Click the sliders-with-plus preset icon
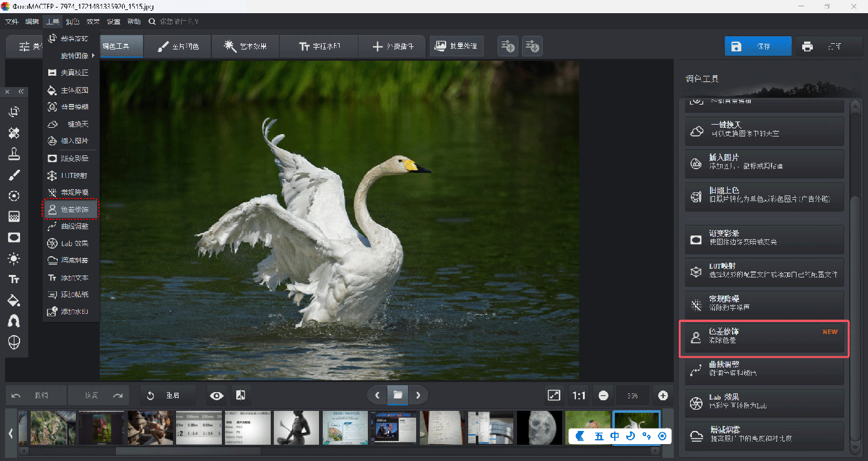Viewport: 868px width, 461px height. [x=508, y=46]
